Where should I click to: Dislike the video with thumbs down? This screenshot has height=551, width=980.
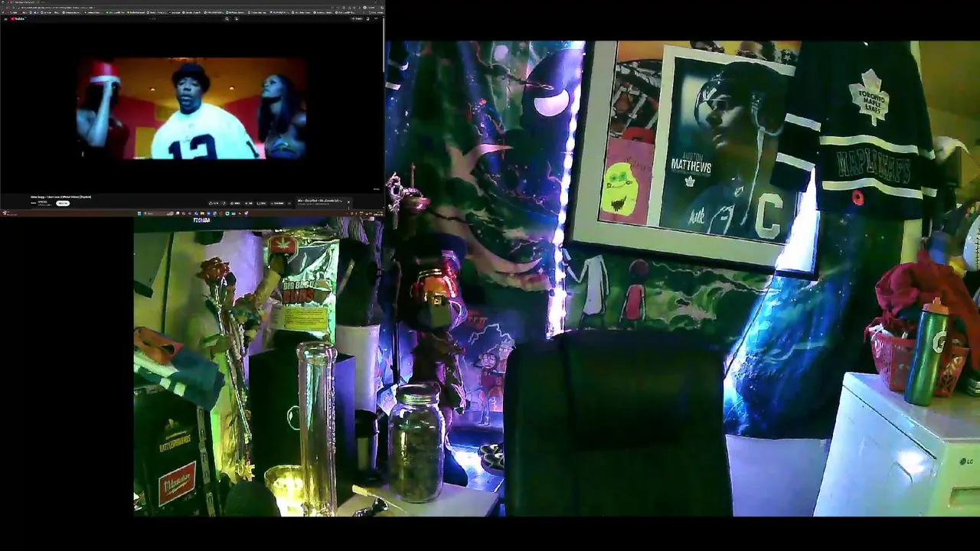point(224,204)
